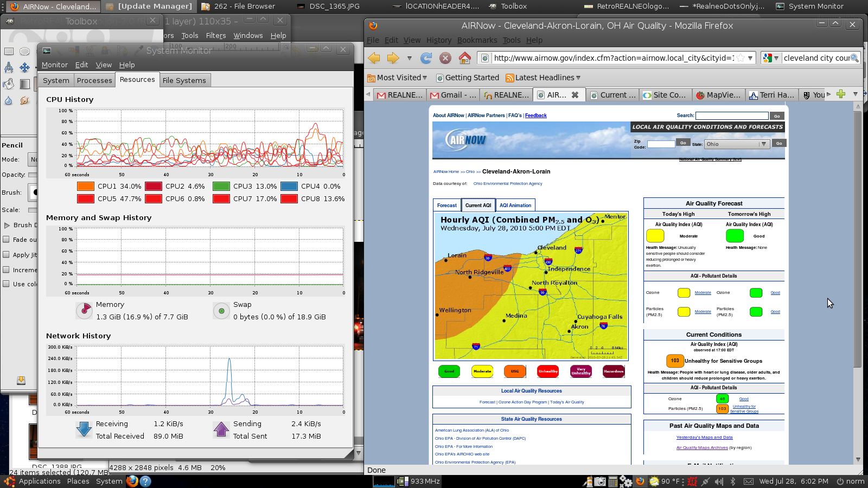Select the Blend gradient tool in Toolbox
The width and height of the screenshot is (868, 488).
coord(24,84)
